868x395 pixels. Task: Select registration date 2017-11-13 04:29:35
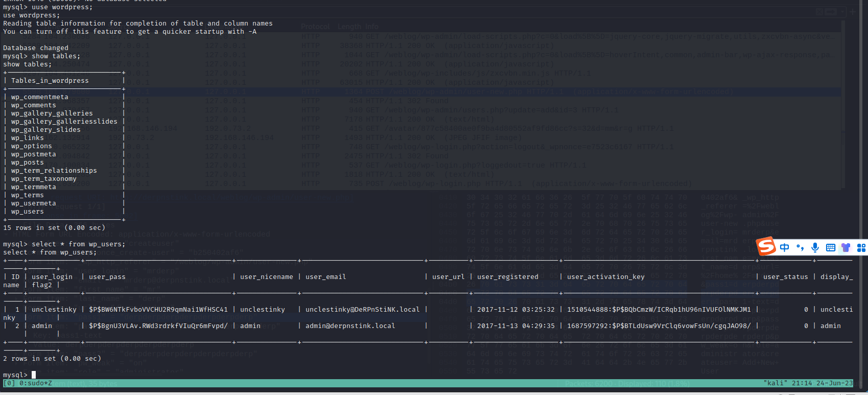[x=516, y=326]
